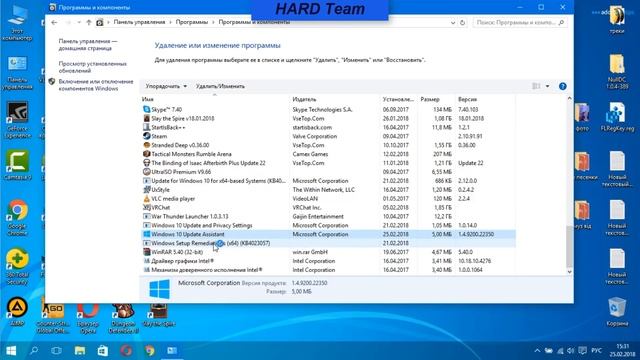Select the Recycle Bin desktop icon
Image resolution: width=640 pixels, height=360 pixels.
pos(617,311)
